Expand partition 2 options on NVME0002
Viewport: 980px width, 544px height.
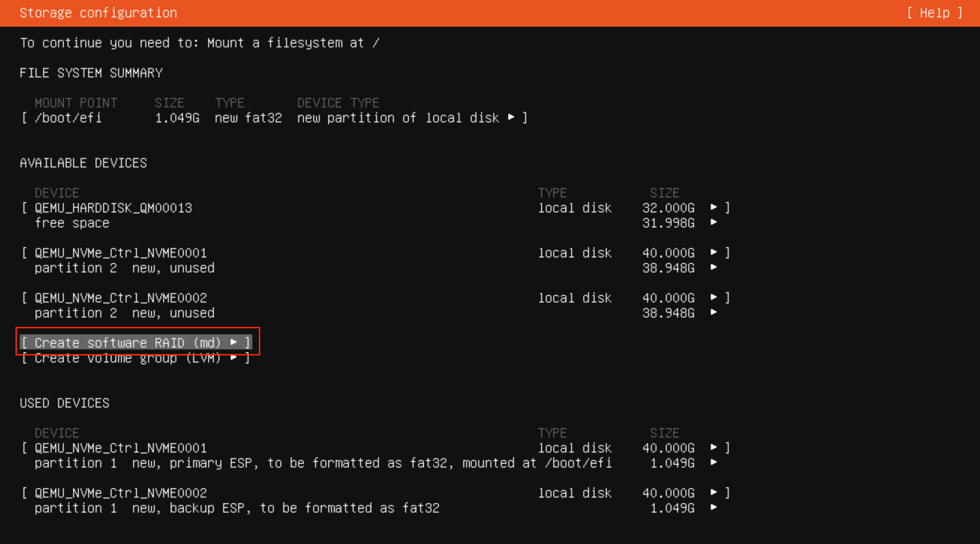715,313
